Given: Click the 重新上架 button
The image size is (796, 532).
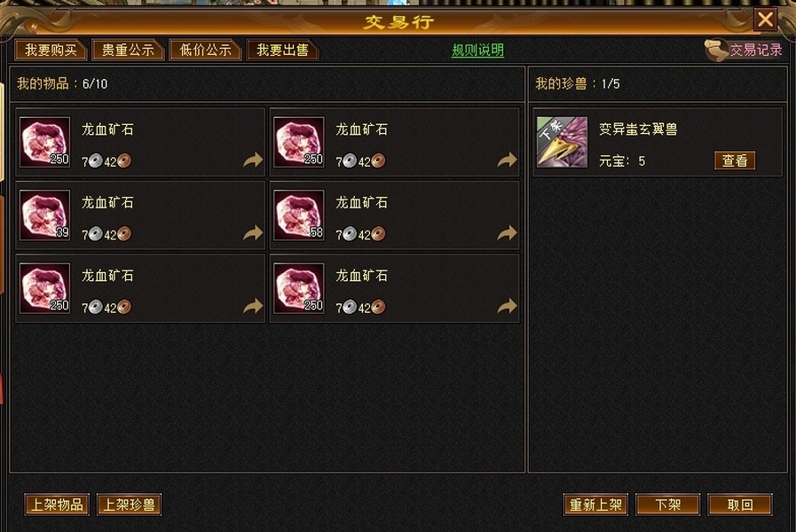Looking at the screenshot, I should point(595,505).
